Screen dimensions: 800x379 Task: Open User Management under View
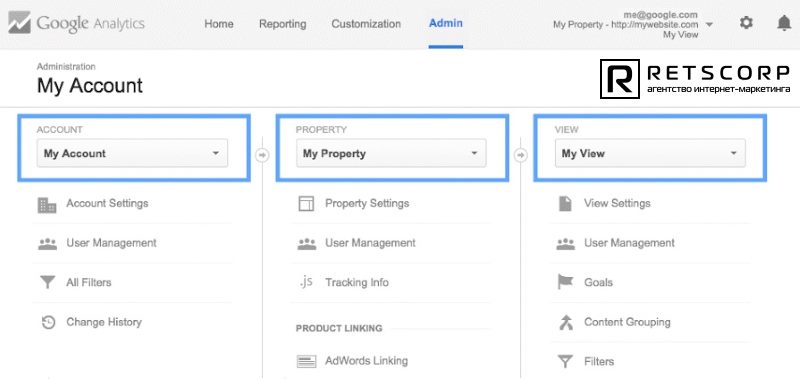(x=629, y=243)
